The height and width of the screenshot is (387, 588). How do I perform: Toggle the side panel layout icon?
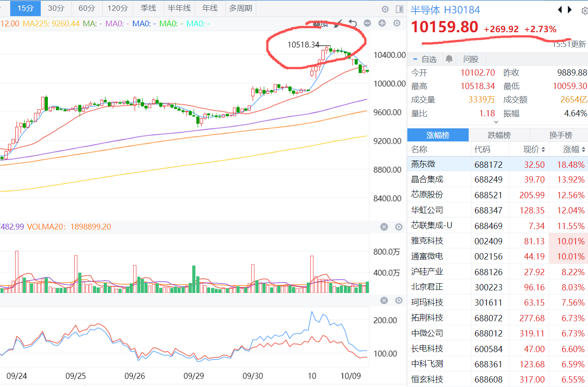399,9
